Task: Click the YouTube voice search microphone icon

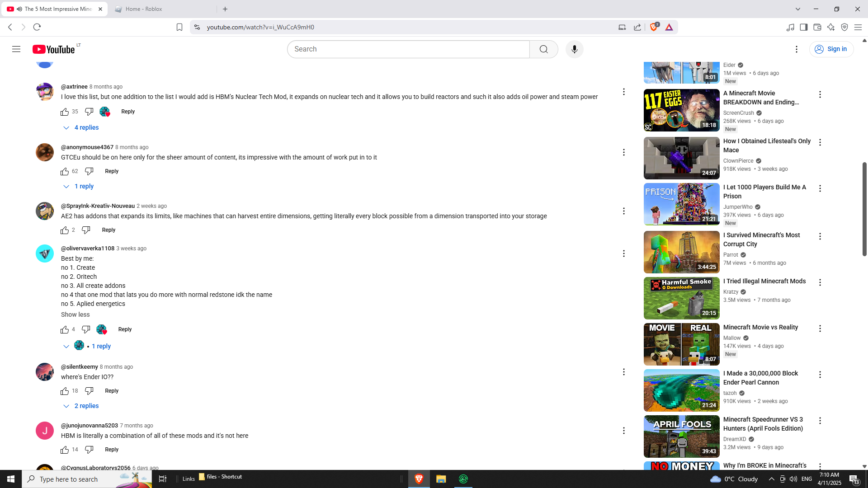Action: coord(574,49)
